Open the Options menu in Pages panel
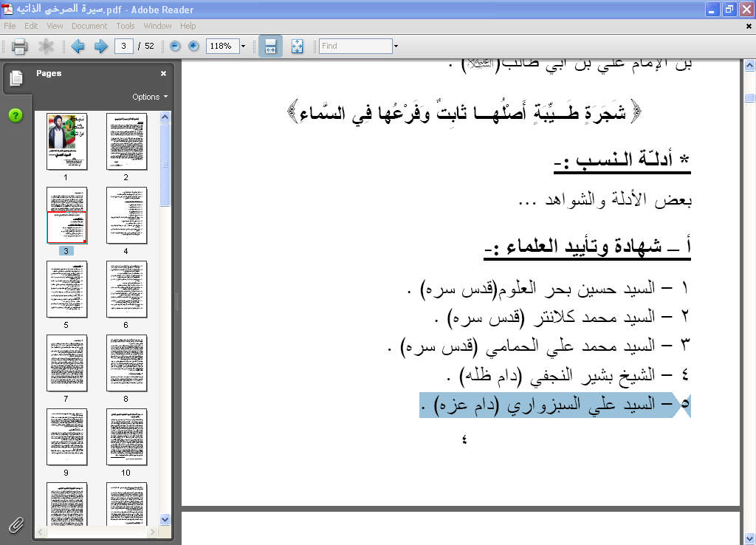The height and width of the screenshot is (545, 756). pos(150,97)
